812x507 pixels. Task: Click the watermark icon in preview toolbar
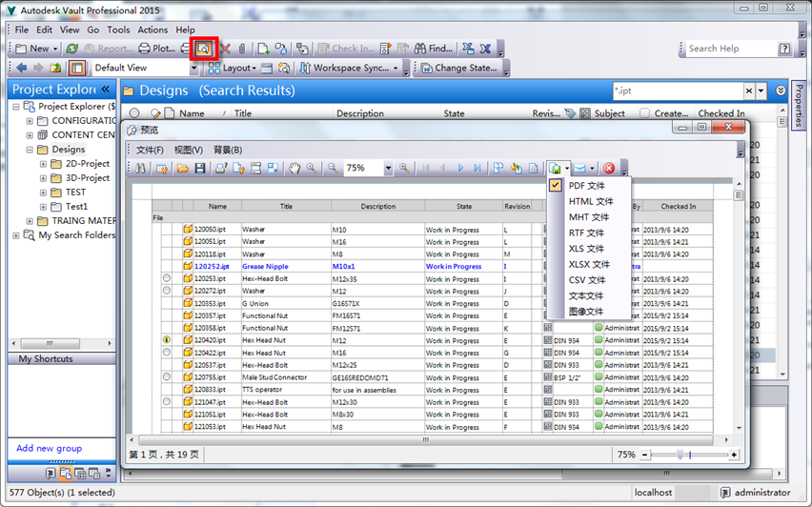click(533, 168)
